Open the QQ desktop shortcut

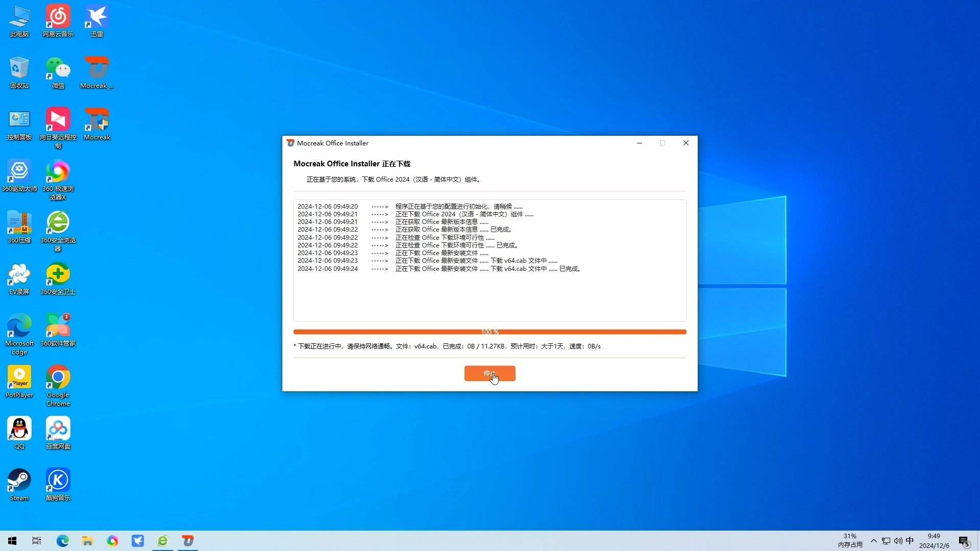pos(19,434)
